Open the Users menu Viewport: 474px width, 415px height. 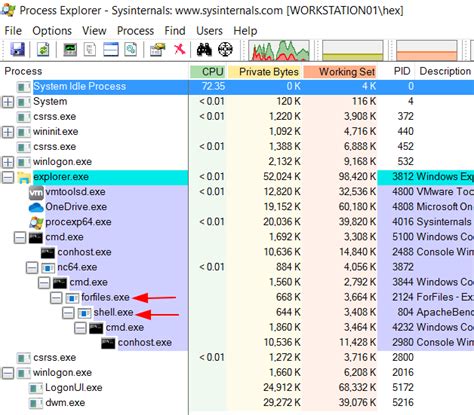click(209, 31)
